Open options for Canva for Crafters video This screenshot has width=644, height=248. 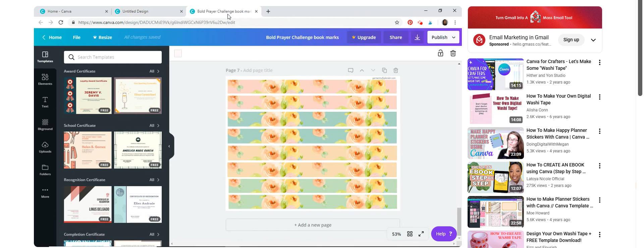(x=599, y=62)
